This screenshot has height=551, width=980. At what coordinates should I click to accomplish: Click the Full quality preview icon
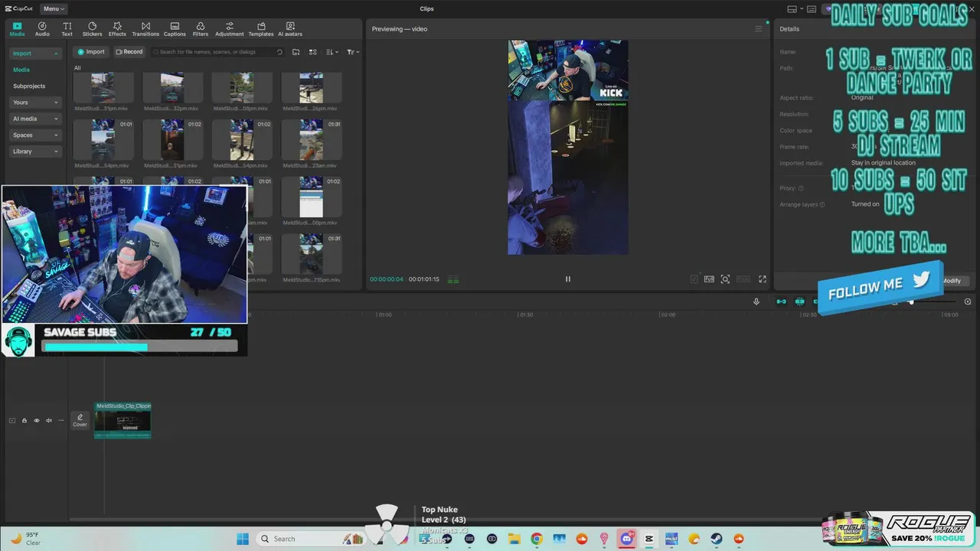coord(709,279)
